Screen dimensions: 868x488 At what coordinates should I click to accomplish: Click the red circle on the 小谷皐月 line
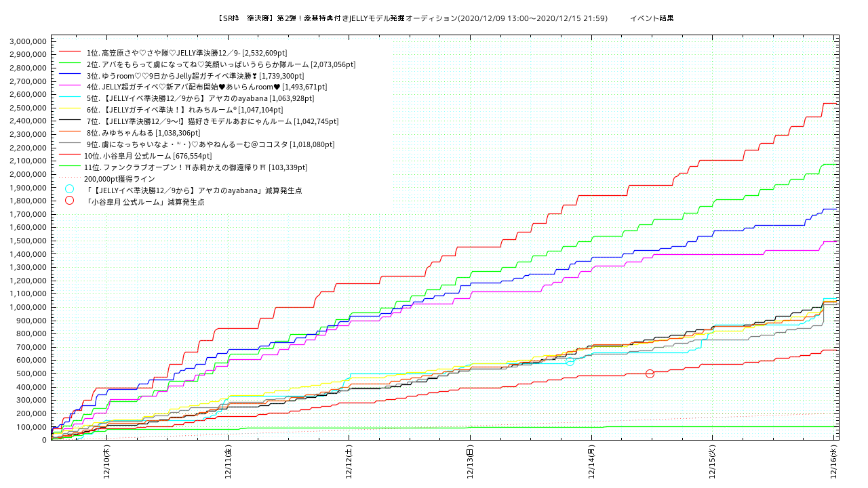650,373
